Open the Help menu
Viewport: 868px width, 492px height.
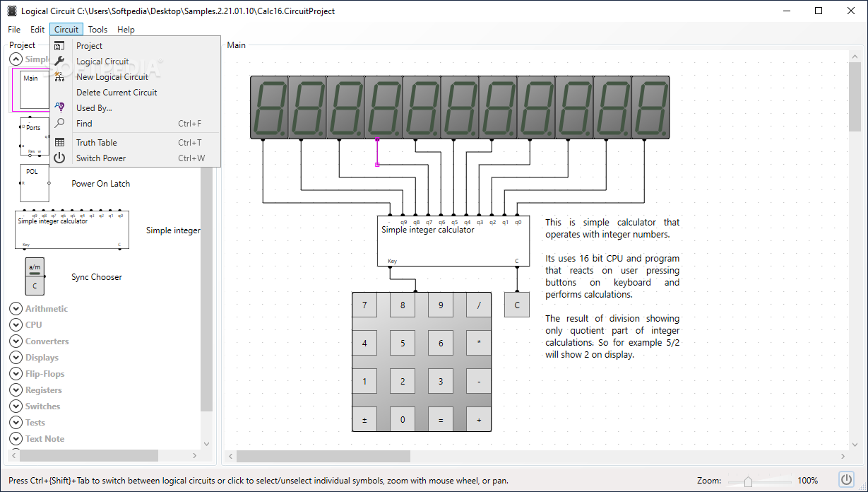pos(126,30)
